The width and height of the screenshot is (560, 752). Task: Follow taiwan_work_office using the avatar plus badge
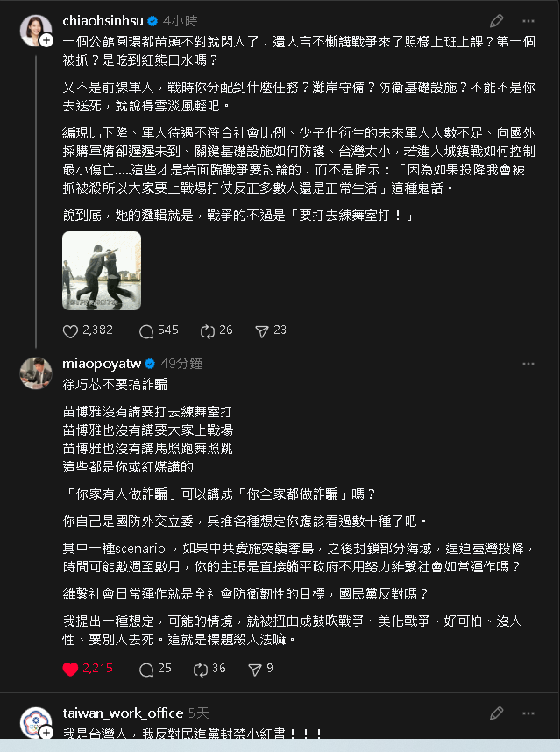46,733
